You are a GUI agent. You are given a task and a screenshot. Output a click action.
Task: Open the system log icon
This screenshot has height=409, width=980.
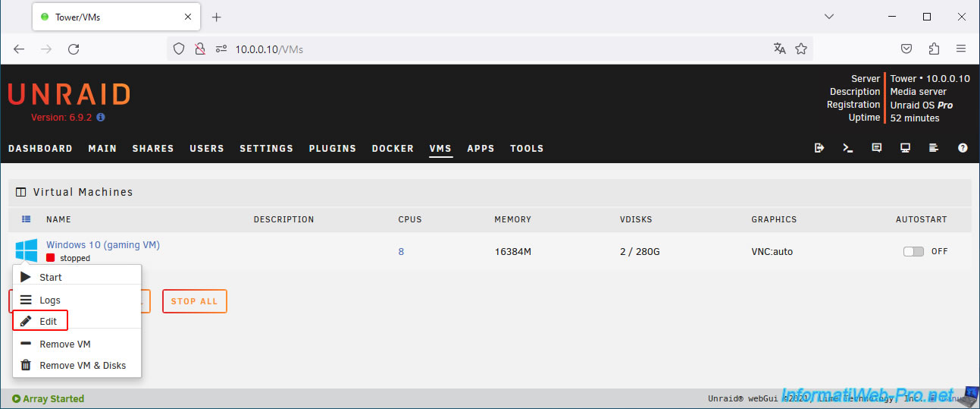pyautogui.click(x=934, y=148)
